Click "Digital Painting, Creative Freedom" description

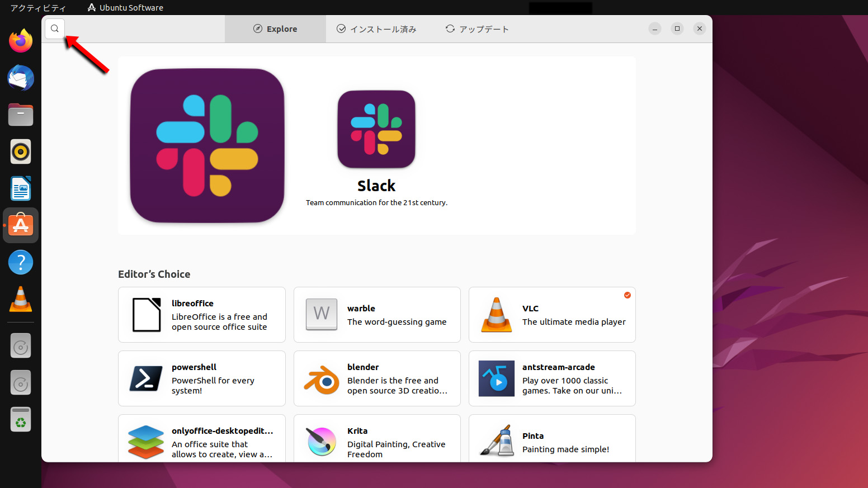pos(397,449)
